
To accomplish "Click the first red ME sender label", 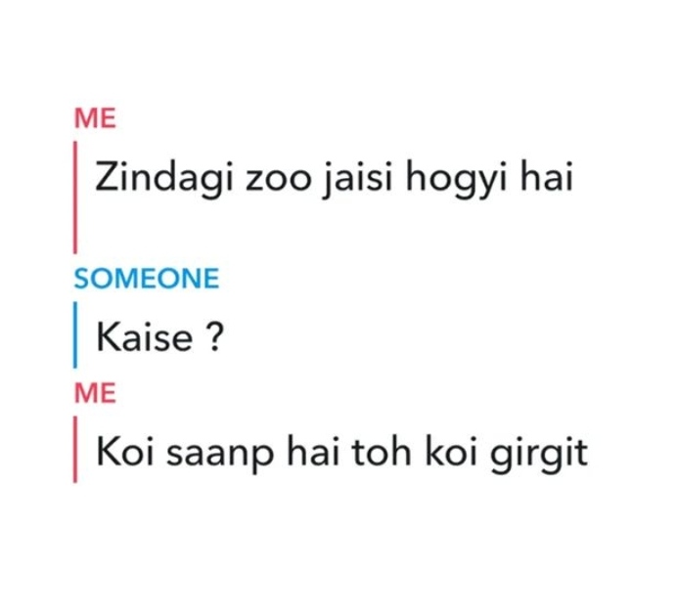I will point(95,118).
